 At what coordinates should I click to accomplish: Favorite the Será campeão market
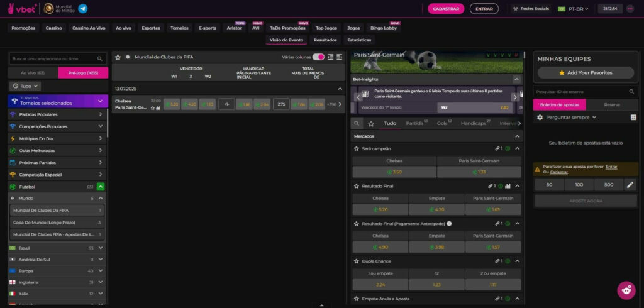(357, 149)
